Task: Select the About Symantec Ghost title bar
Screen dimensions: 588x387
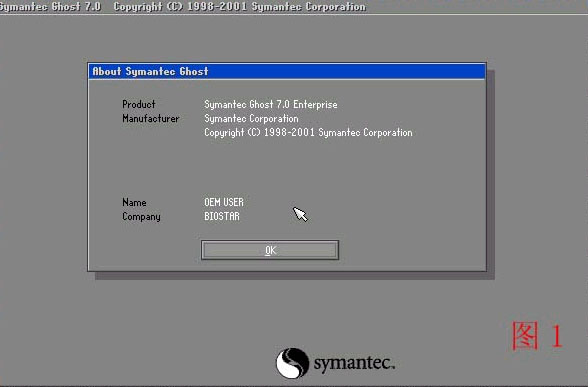Action: (287, 71)
